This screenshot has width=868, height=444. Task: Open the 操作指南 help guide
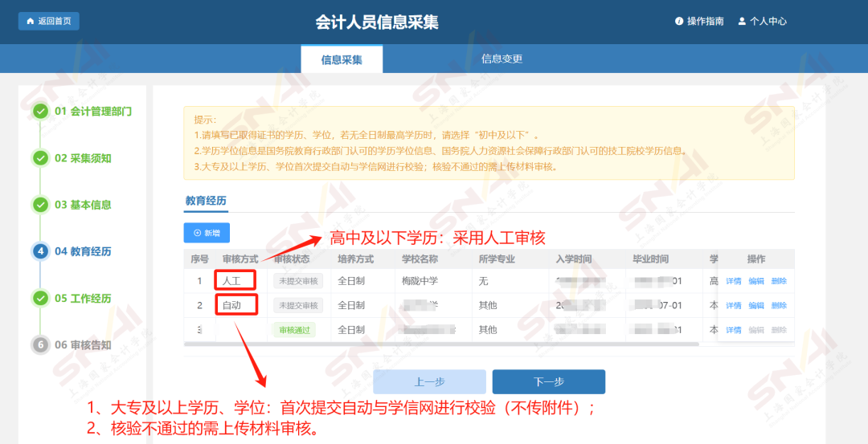tap(706, 22)
